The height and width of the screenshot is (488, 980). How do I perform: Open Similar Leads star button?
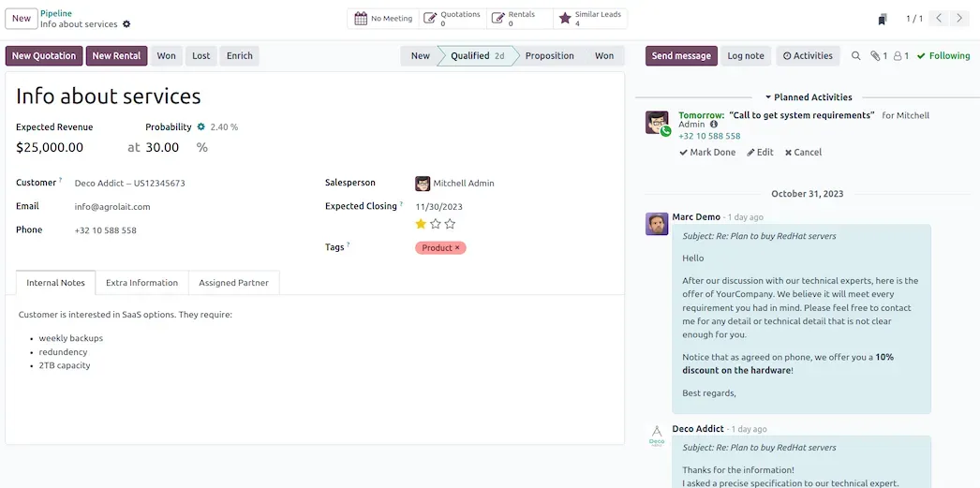pos(590,19)
